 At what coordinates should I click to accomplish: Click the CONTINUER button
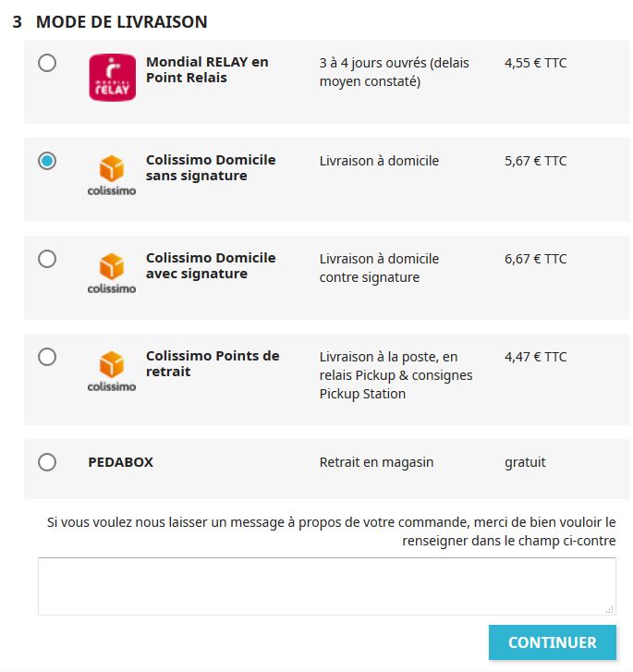[x=552, y=642]
